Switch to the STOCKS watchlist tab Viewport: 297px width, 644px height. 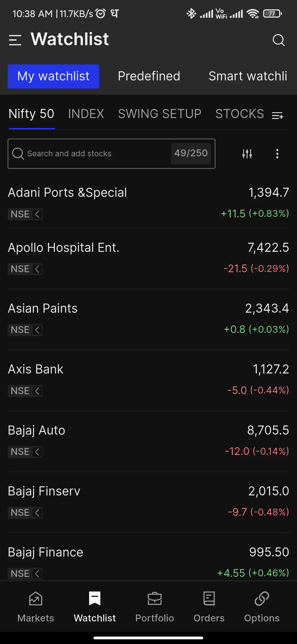point(240,114)
